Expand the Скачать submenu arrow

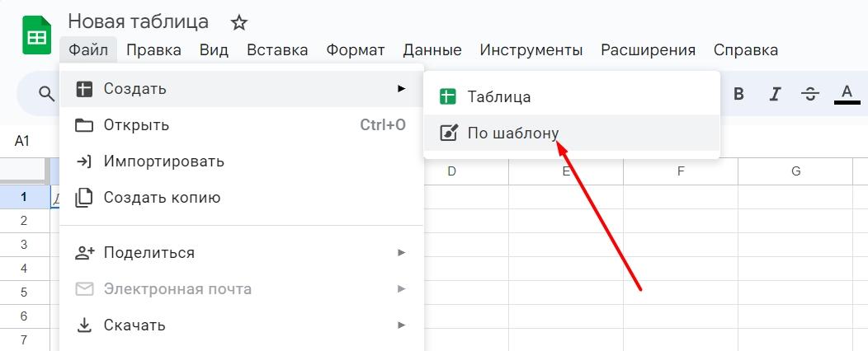[x=402, y=325]
